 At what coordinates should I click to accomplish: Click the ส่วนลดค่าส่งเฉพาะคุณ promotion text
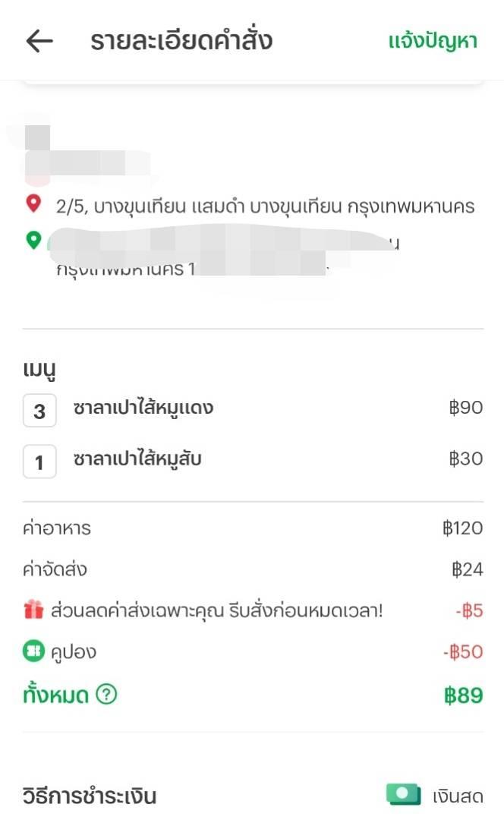point(217,610)
